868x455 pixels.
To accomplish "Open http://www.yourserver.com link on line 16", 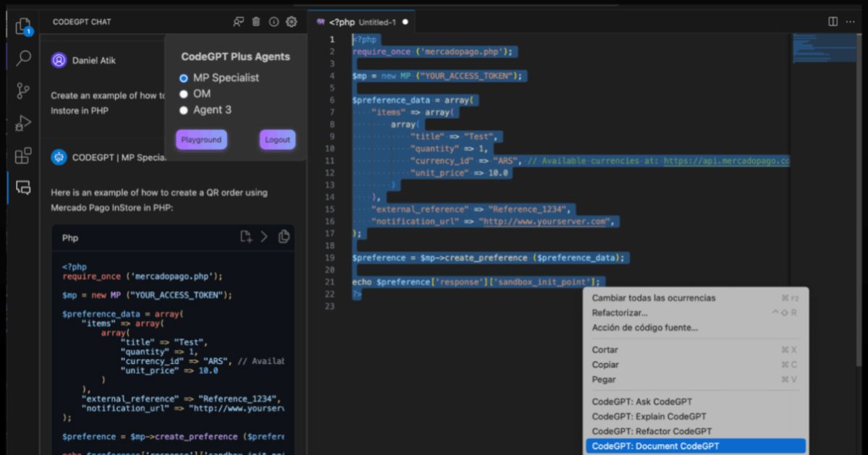I will click(544, 221).
